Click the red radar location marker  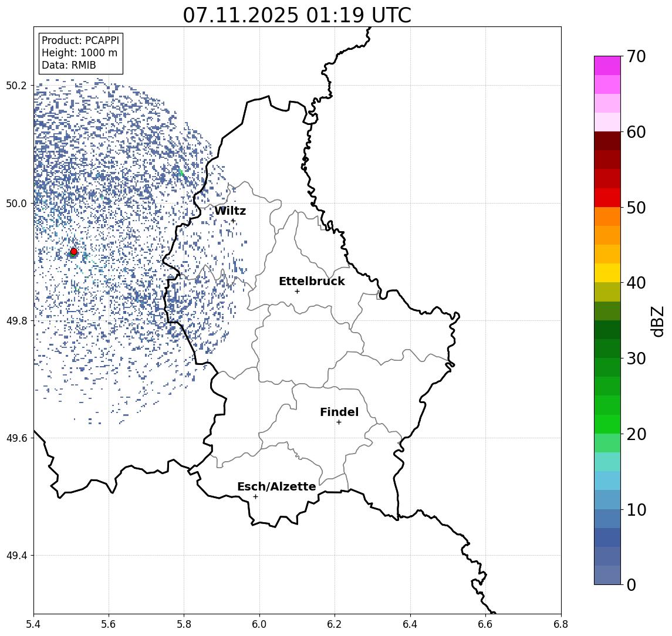74,252
